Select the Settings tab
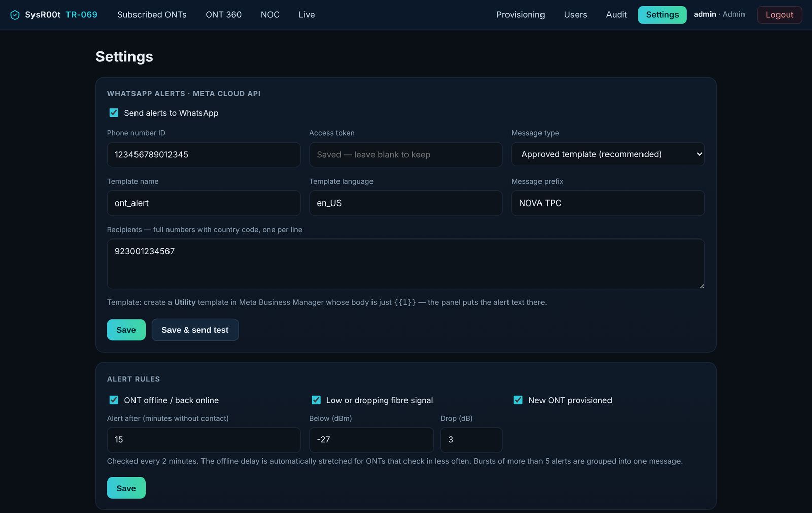This screenshot has height=513, width=812. click(x=662, y=15)
